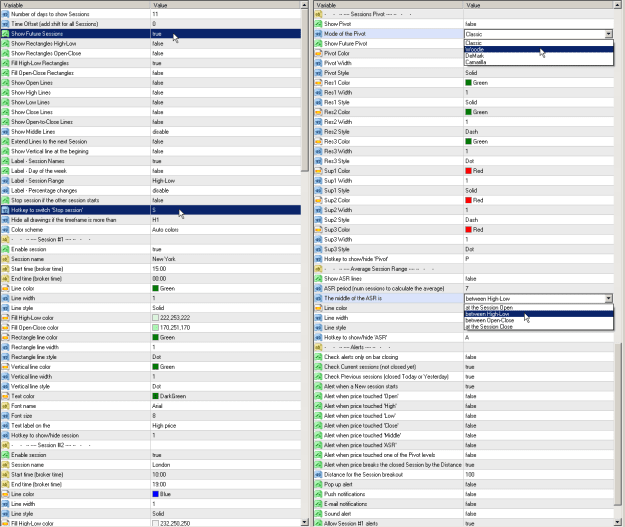Click the icon next to 'Color scheme'
This screenshot has height=527, width=625.
point(5,230)
